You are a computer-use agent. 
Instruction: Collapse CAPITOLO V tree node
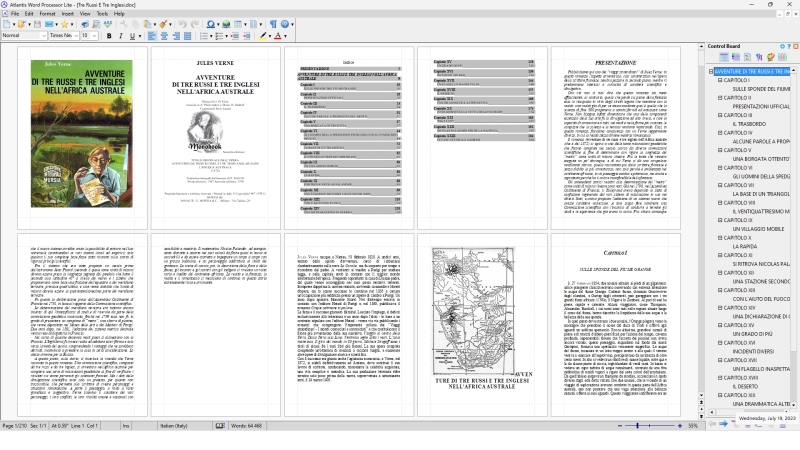coord(720,150)
